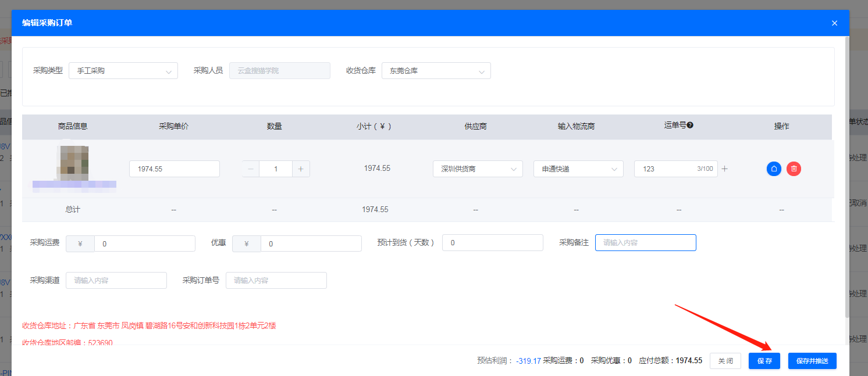
Task: Click the 关闭 button
Action: [725, 361]
